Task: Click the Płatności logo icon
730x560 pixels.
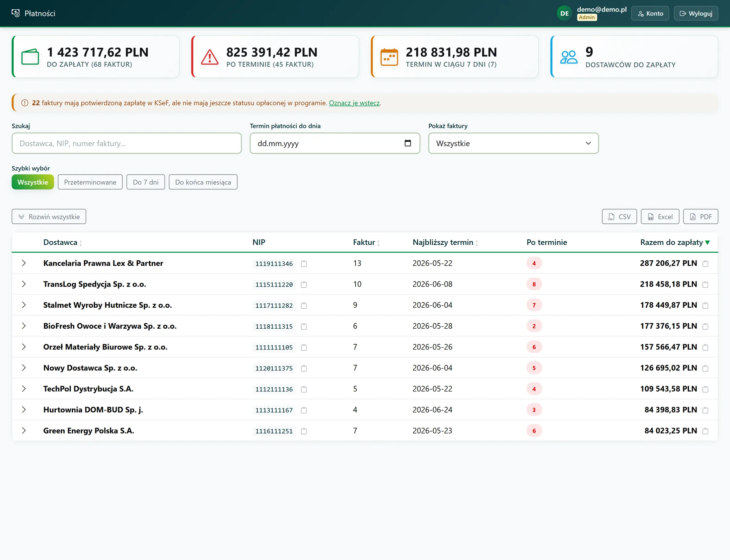Action: point(16,13)
